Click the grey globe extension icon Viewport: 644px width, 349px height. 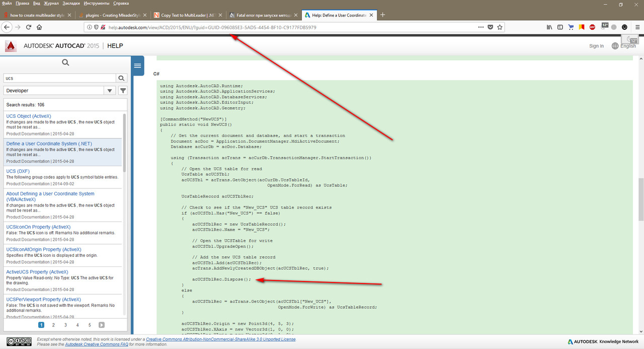click(x=614, y=27)
